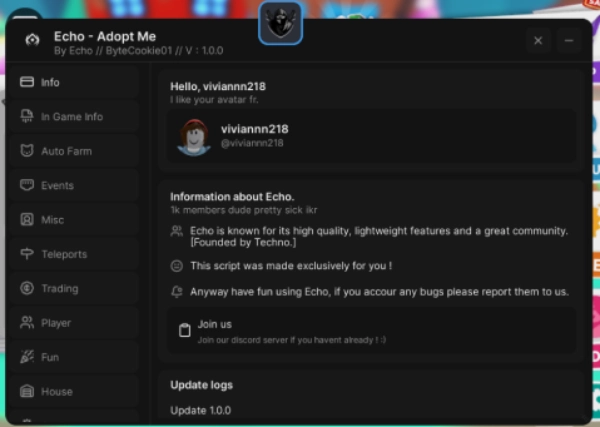Click the House label in sidebar
Viewport: 600px width, 427px height.
pos(57,392)
